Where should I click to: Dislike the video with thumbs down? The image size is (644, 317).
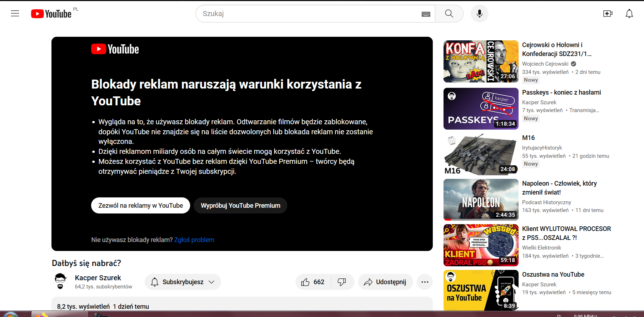click(342, 282)
